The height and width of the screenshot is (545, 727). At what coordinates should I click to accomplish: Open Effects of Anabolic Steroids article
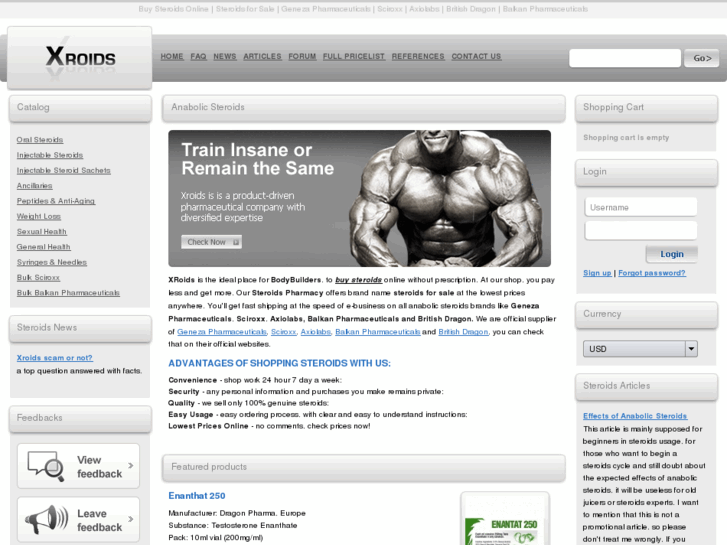635,416
